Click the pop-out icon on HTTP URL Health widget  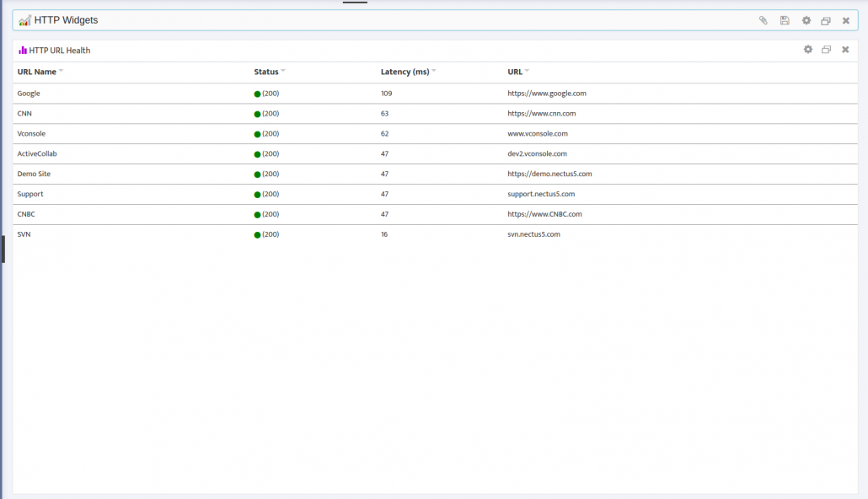[827, 49]
